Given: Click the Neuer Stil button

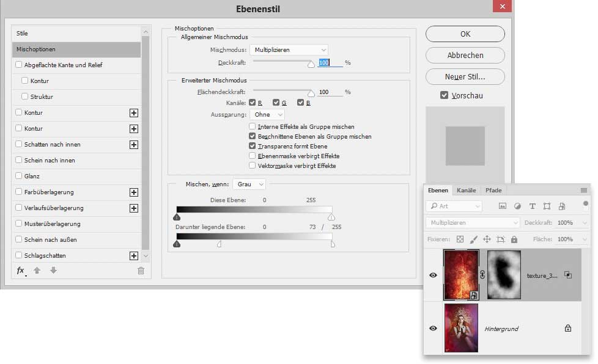Looking at the screenshot, I should pos(465,77).
